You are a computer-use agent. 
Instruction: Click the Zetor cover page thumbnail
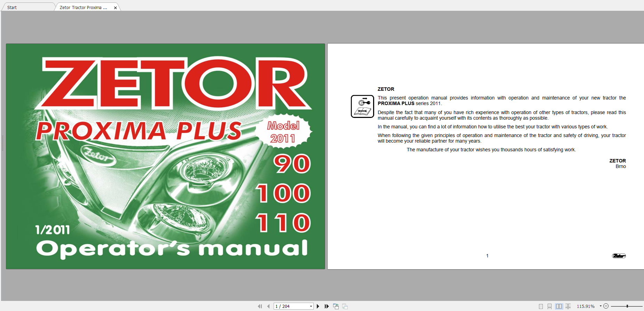tap(166, 156)
